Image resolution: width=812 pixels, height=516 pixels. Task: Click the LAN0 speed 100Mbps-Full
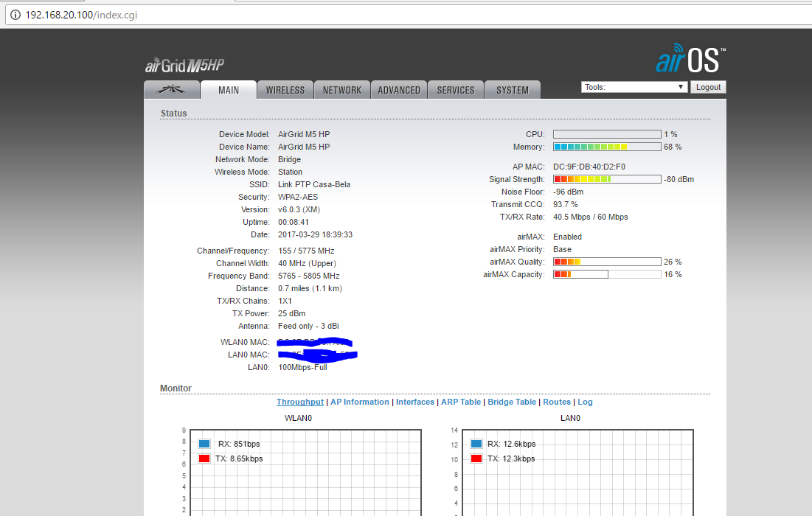click(302, 367)
